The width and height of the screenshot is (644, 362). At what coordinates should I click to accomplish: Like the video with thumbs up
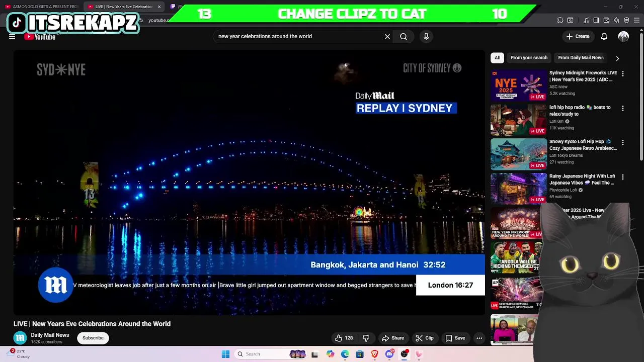point(344,338)
